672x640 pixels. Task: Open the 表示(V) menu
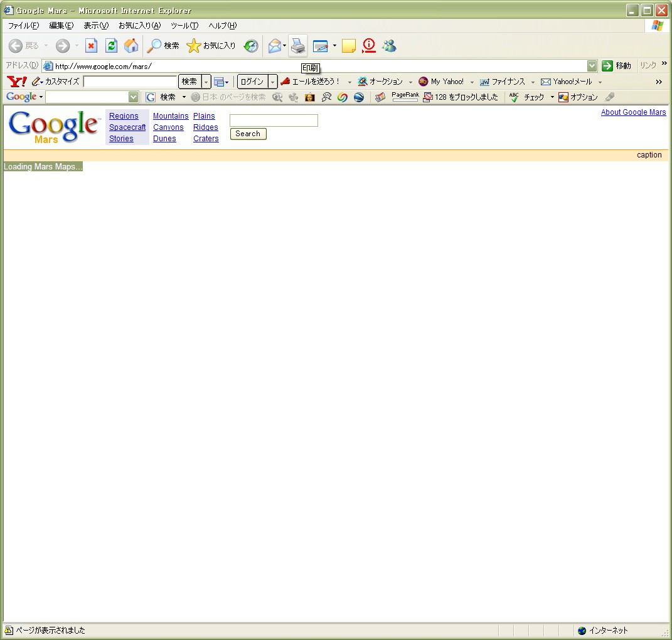pos(96,26)
